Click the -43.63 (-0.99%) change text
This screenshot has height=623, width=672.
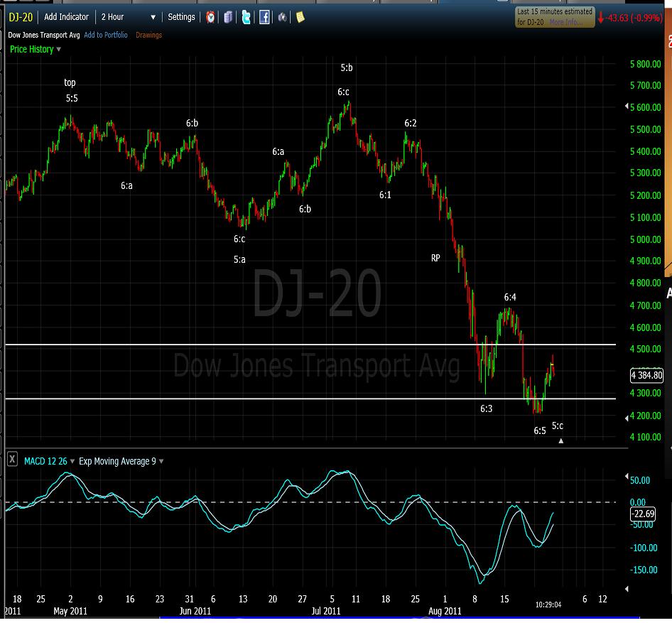point(634,18)
